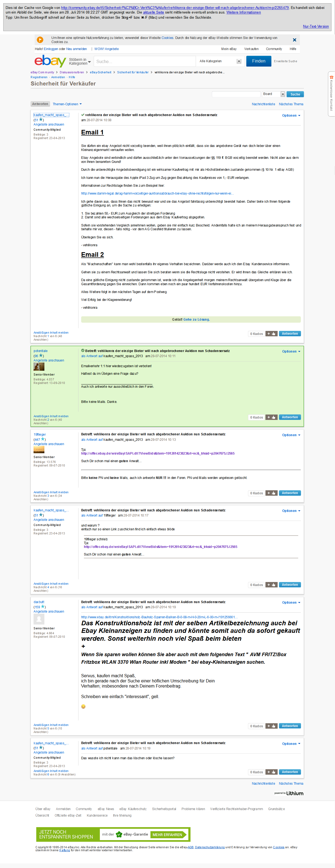The height and width of the screenshot is (868, 335).
Task: Open Optionen menu on message 4 of 6
Action: pyautogui.click(x=291, y=511)
